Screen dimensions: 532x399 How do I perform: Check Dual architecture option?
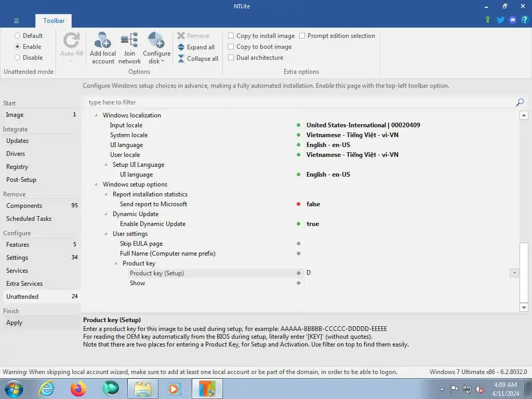pyautogui.click(x=231, y=57)
